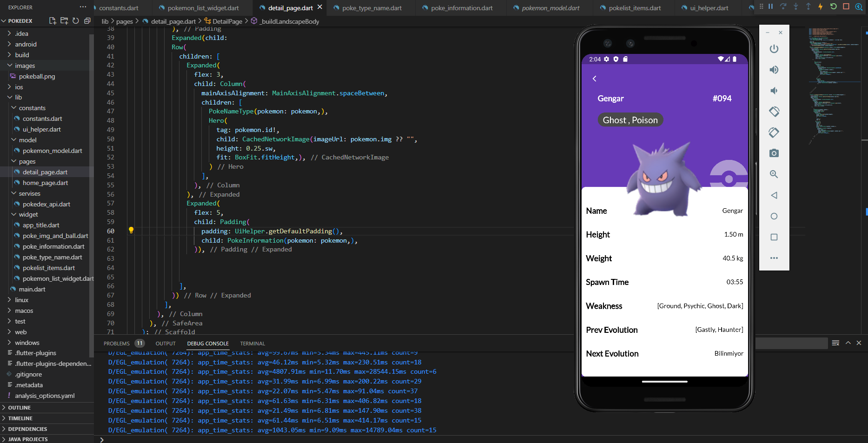Screen dimensions: 868x443
Task: Open pokedex_api.dart in the explorer
Action: coord(46,204)
